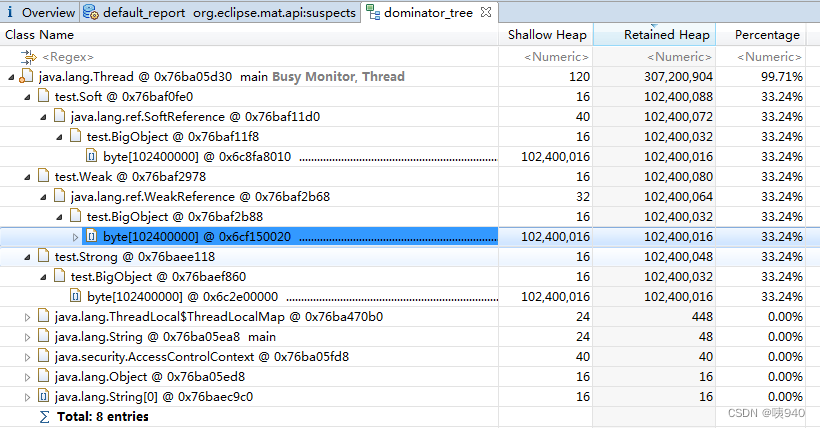Collapse the test.Weak node
Image resolution: width=820 pixels, height=428 pixels.
[x=27, y=177]
